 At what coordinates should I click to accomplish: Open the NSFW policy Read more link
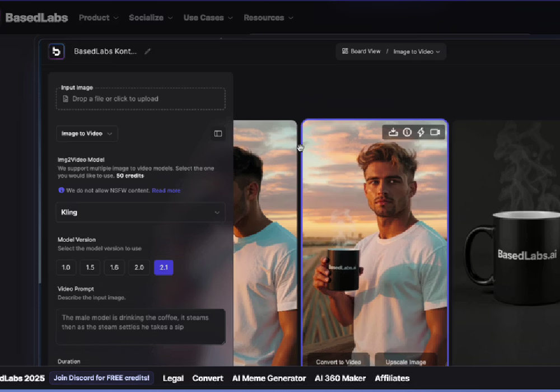coord(166,190)
